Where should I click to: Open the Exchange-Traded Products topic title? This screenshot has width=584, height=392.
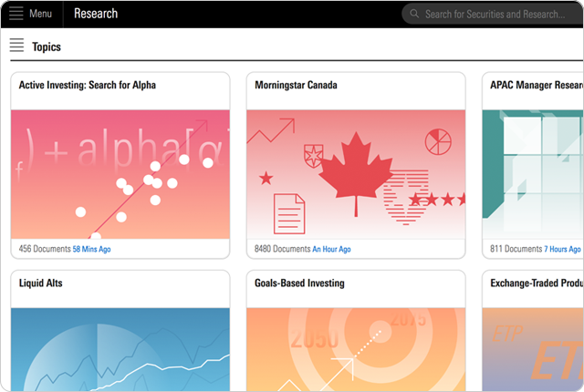(537, 284)
